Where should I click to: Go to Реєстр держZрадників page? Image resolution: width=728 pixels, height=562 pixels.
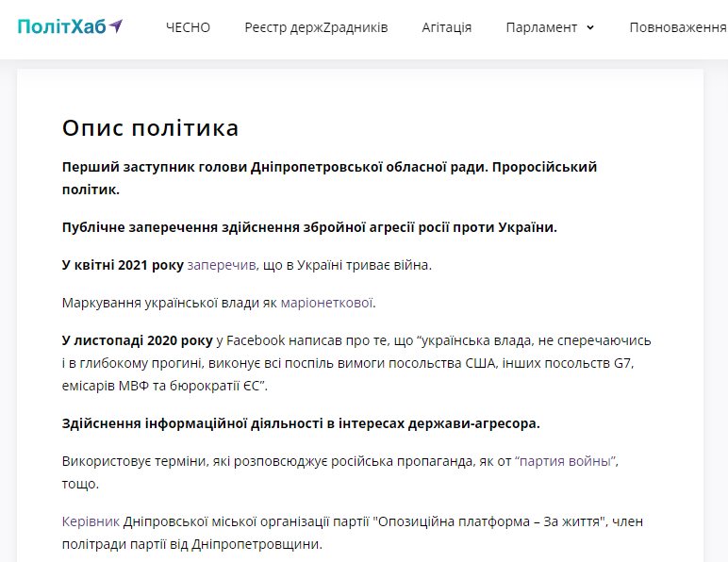[316, 27]
